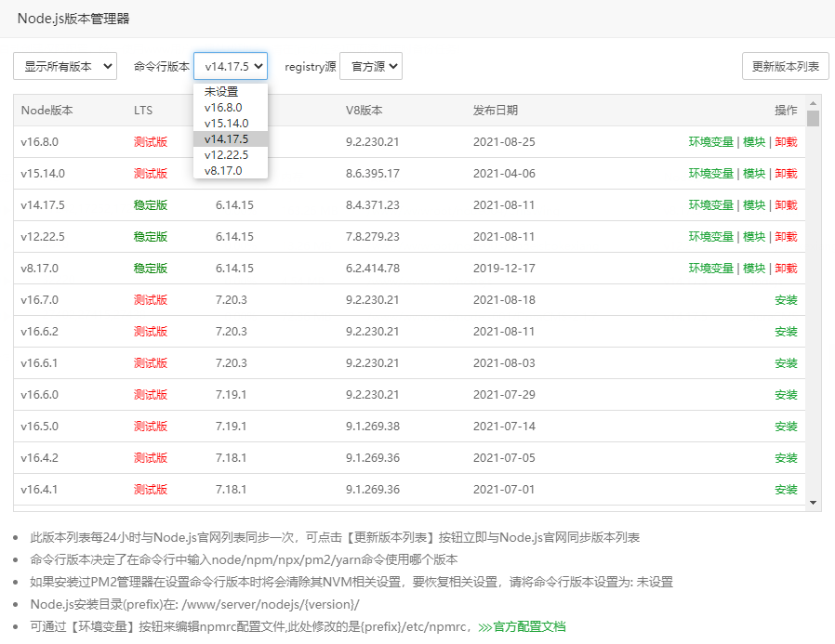Click v12.22.5 in the Node版本 column
This screenshot has width=835, height=644.
click(x=43, y=237)
